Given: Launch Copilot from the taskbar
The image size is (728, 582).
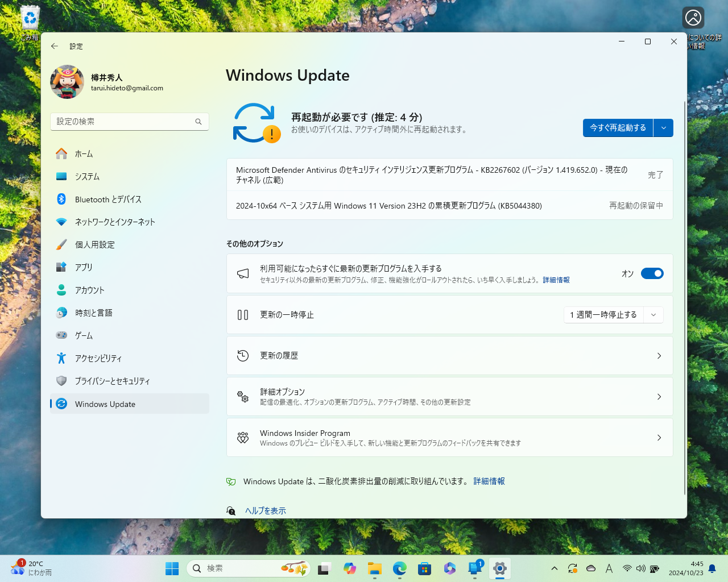Looking at the screenshot, I should coord(350,568).
